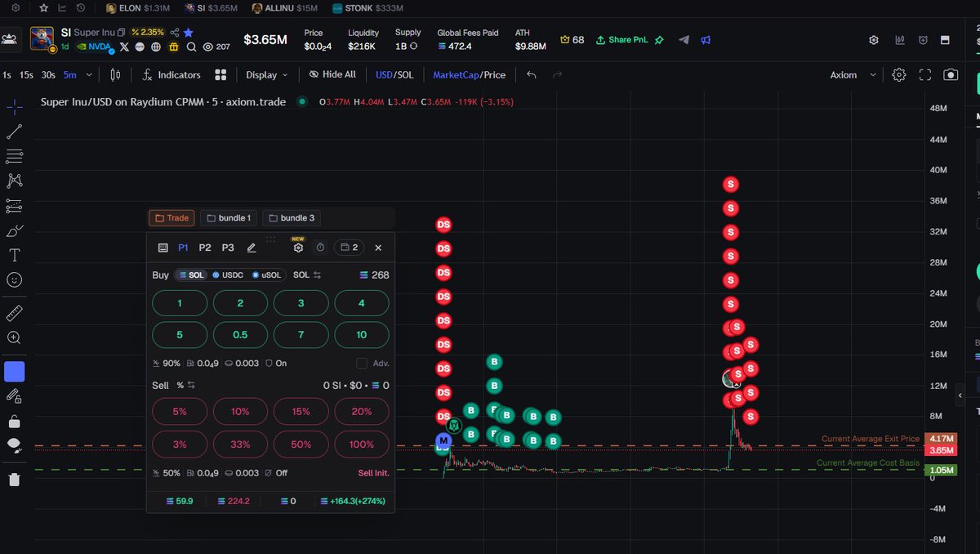Open the text annotation tool
980x554 pixels.
point(15,255)
